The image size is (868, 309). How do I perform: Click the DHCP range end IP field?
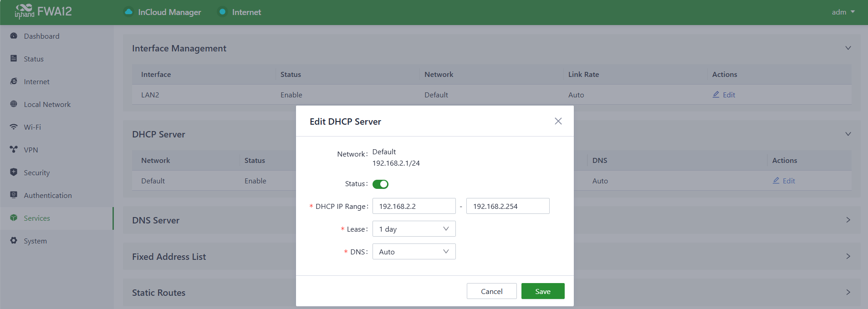(507, 206)
